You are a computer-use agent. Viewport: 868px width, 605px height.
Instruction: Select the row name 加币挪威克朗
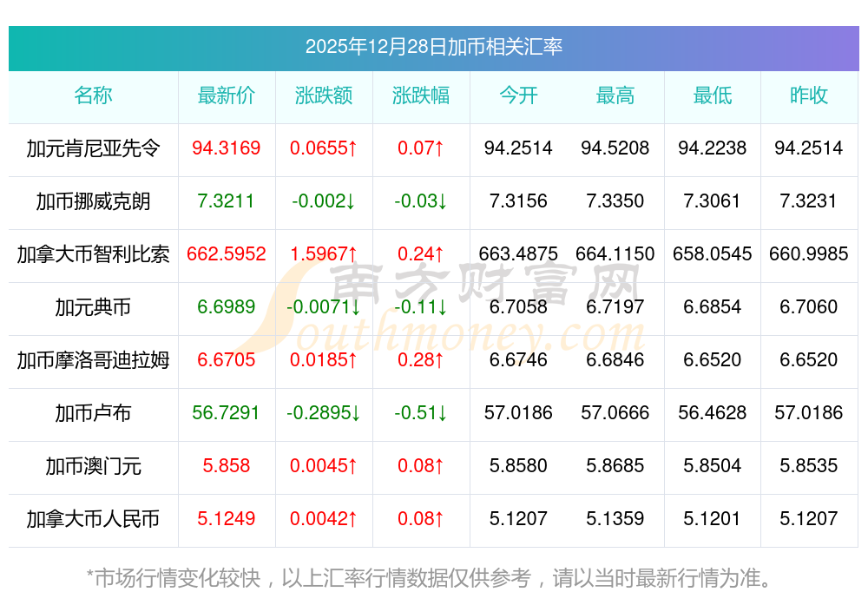93,201
